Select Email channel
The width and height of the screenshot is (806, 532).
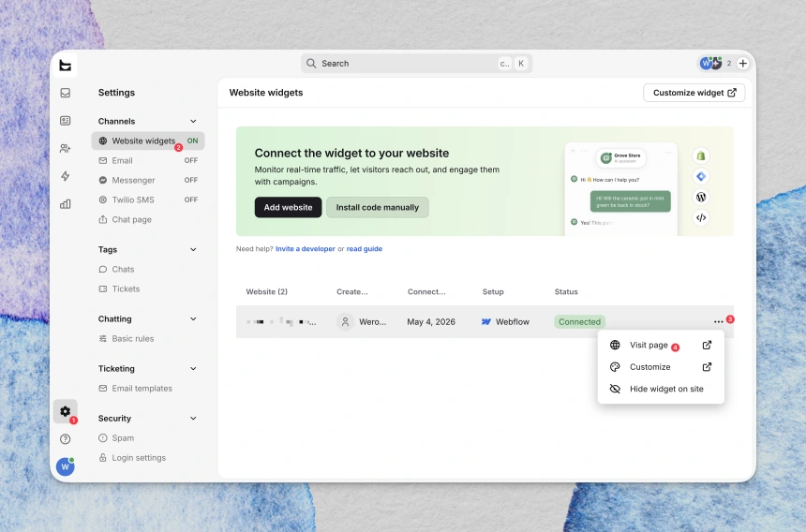coord(148,161)
